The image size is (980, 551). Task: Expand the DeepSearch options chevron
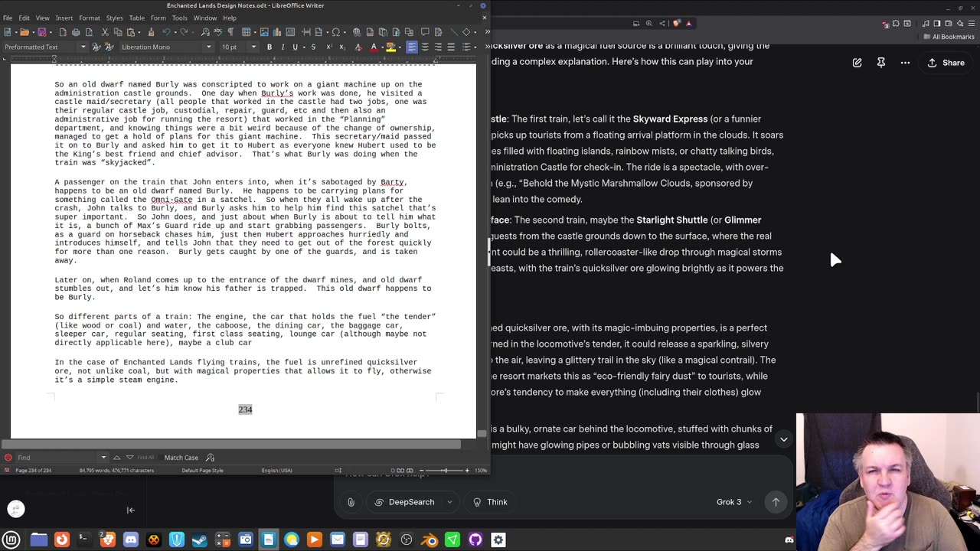click(449, 502)
